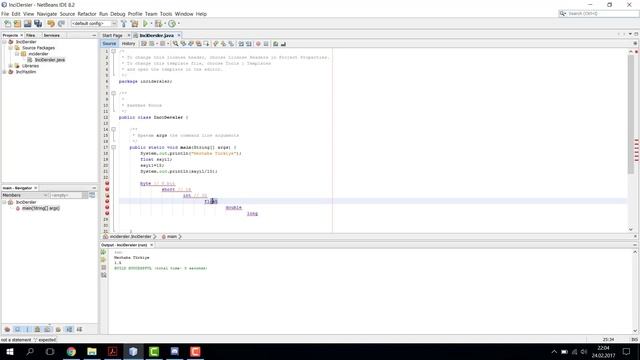This screenshot has height=360, width=640.
Task: Click the Profile Project toolbar icon
Action: tap(172, 24)
